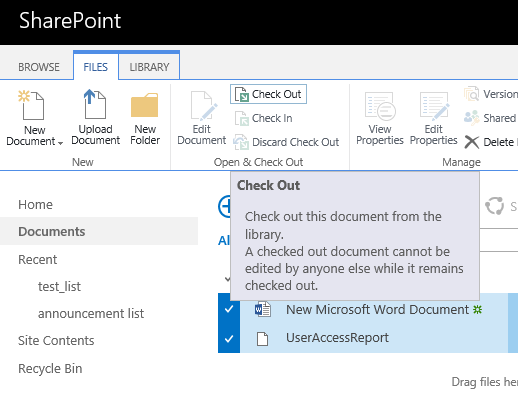Viewport: 518px width, 394px height.
Task: Click the file icon beside UserAccessReport
Action: 262,339
